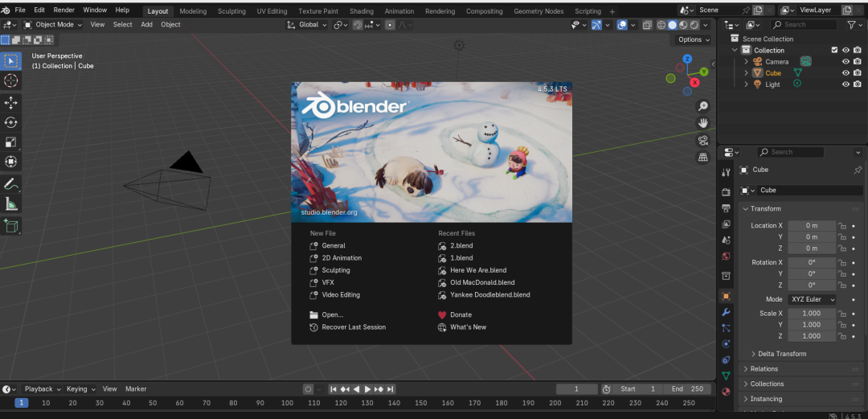This screenshot has width=868, height=419.
Task: Click the Location X value field
Action: [812, 225]
